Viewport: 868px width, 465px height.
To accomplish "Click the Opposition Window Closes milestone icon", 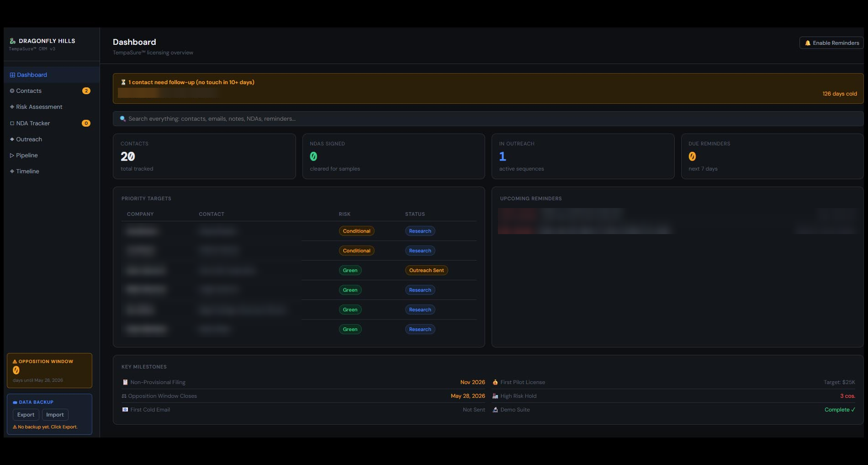I will point(124,396).
